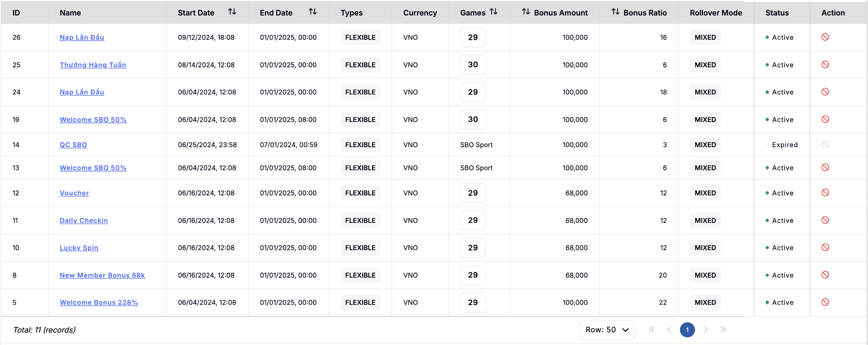Click the disable icon for Voucher row
This screenshot has height=345, width=868.
click(x=825, y=193)
